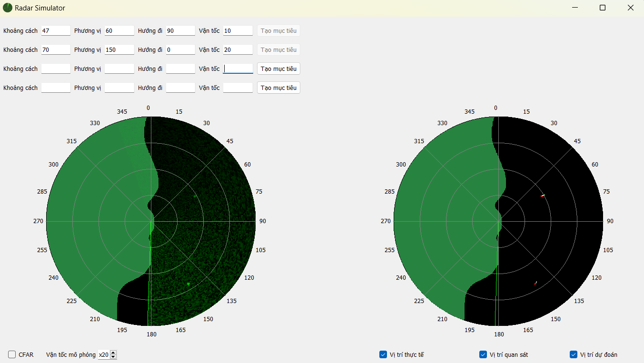
Task: Click the target blip near 150° on left radar
Action: coord(188,284)
